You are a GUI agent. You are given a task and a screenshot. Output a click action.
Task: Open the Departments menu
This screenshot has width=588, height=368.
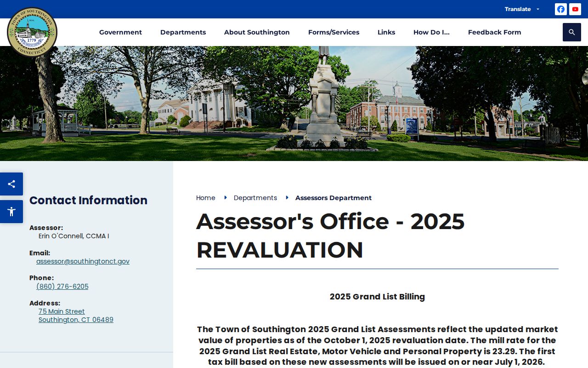tap(183, 32)
